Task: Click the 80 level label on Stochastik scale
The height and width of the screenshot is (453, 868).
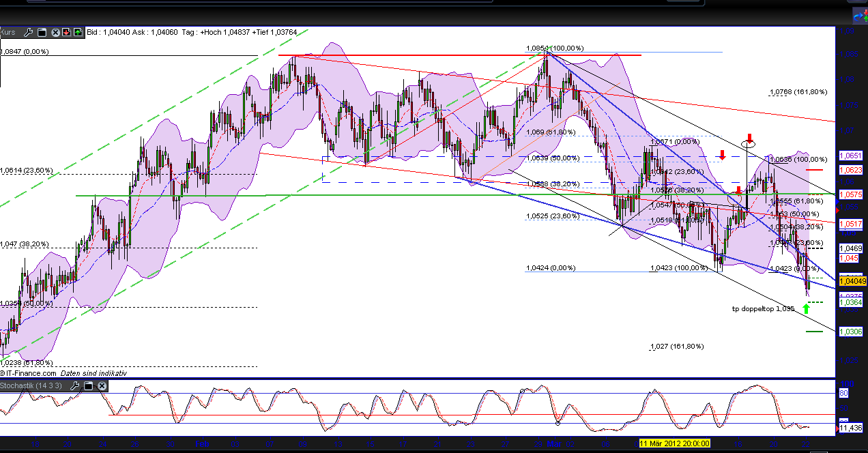Action: tap(843, 393)
